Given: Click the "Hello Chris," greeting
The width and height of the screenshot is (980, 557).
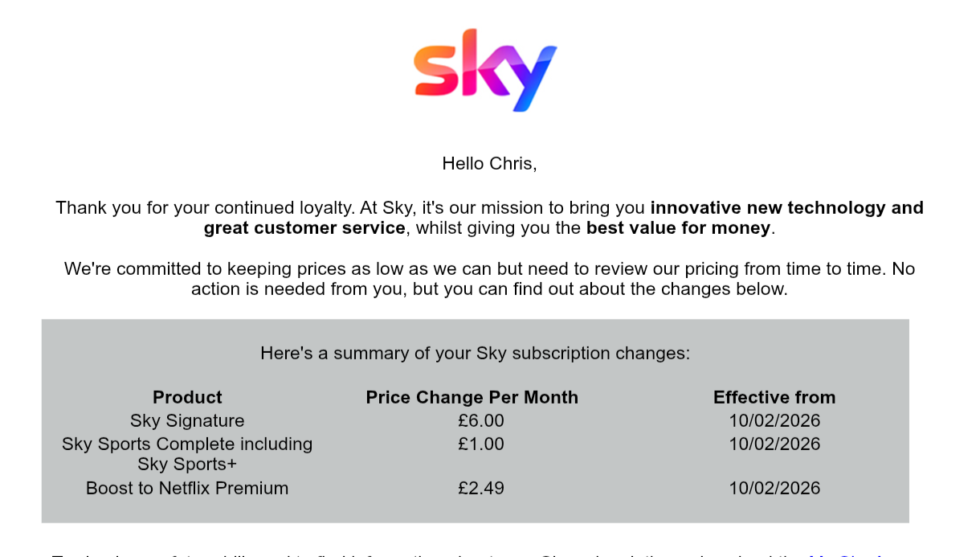Looking at the screenshot, I should [489, 164].
